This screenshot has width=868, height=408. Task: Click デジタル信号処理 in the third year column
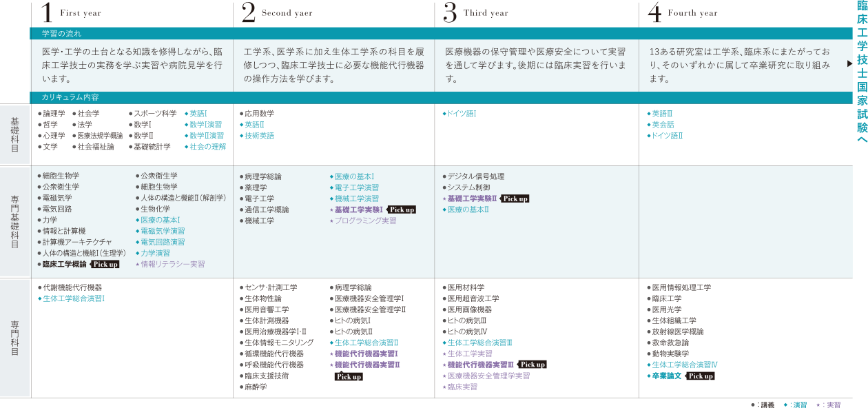click(475, 176)
